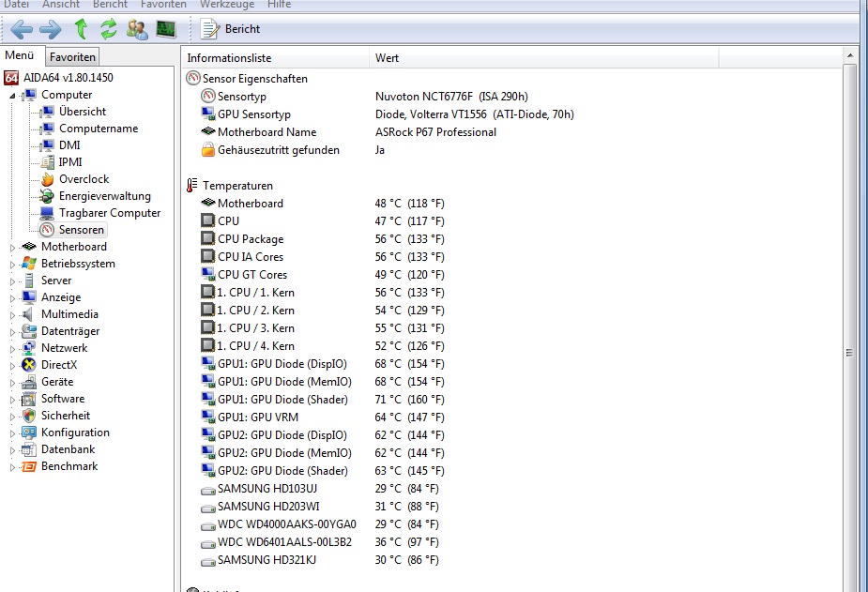
Task: Open the Werkzeuge menu
Action: (x=227, y=5)
